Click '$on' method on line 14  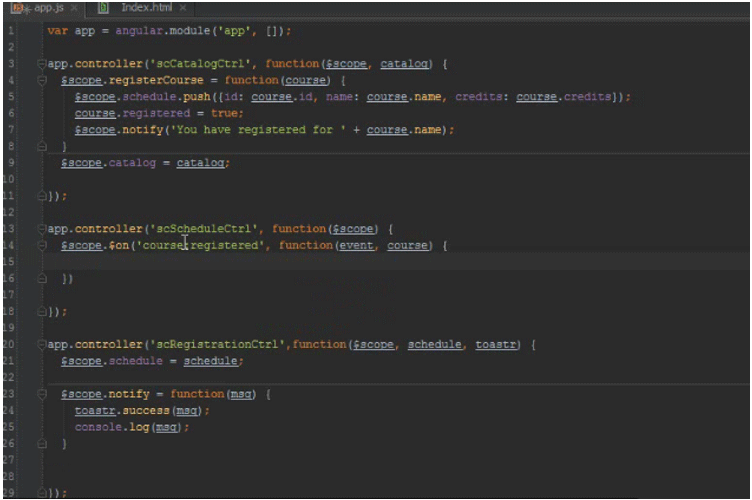click(118, 245)
